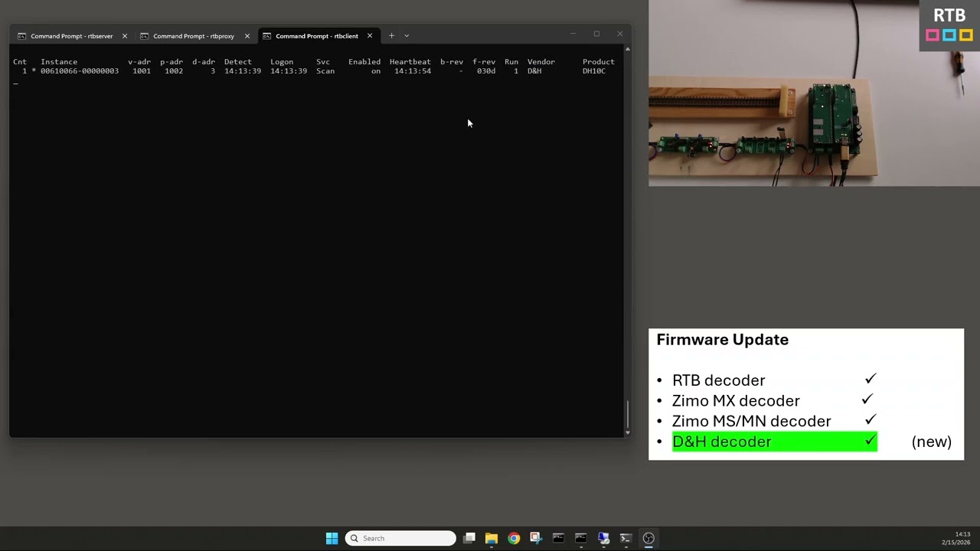
Task: Click the Run column header
Action: (511, 62)
